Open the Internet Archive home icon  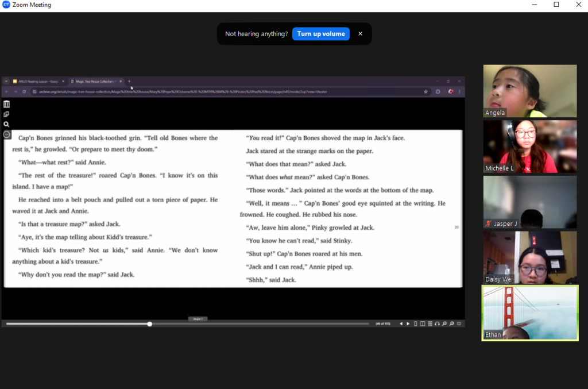tap(6, 104)
